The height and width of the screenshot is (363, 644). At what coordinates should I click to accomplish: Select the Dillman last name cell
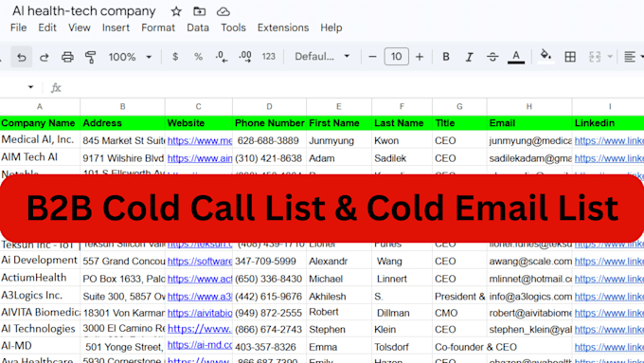pyautogui.click(x=402, y=313)
